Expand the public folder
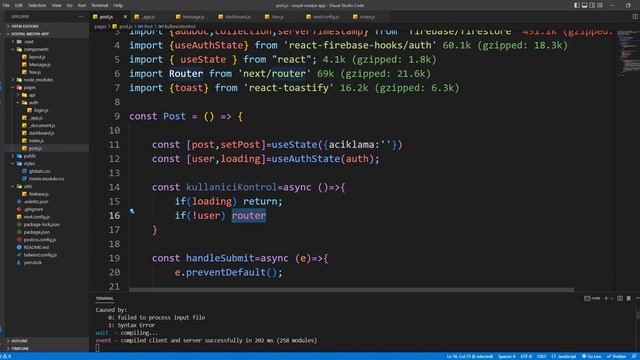640x360 pixels. [x=29, y=156]
